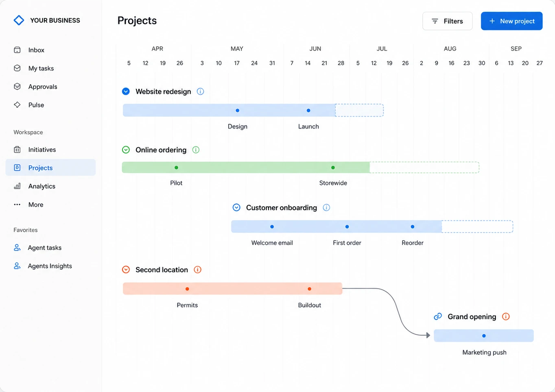
Task: Collapse the Online ordering project
Action: [x=126, y=150]
